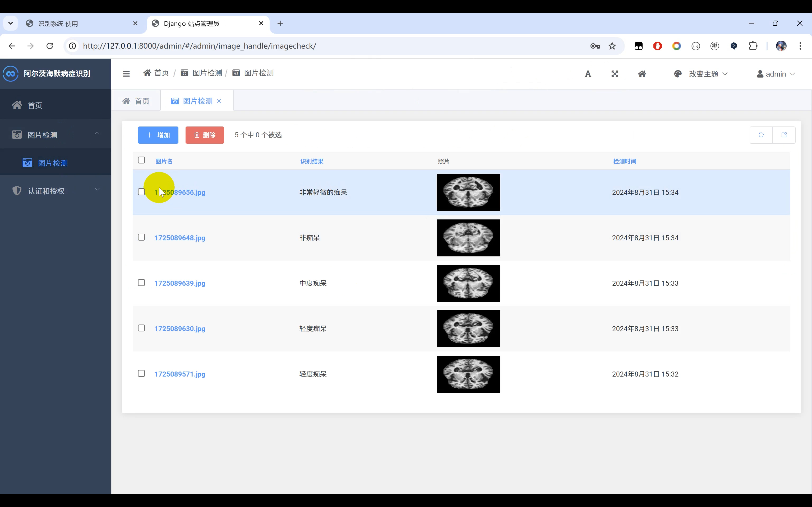812x507 pixels.
Task: Toggle fullscreen with the expand icon
Action: (614, 74)
